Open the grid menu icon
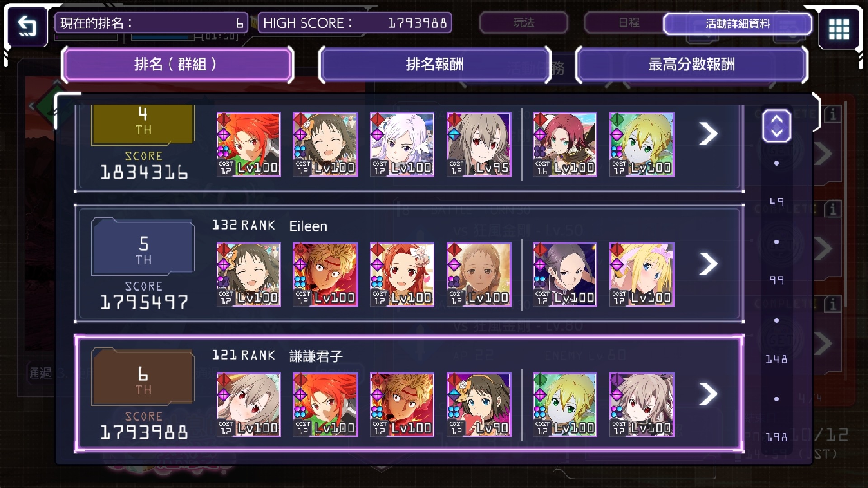The width and height of the screenshot is (868, 488). tap(839, 29)
